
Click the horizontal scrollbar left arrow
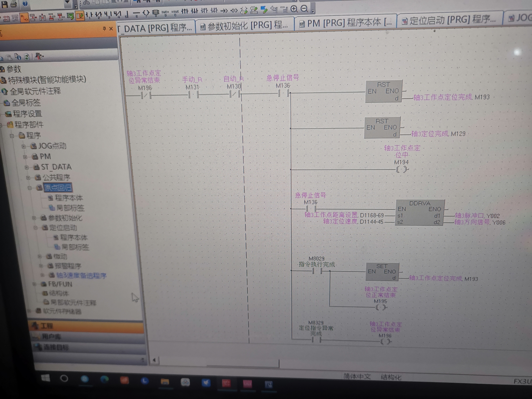pyautogui.click(x=154, y=360)
